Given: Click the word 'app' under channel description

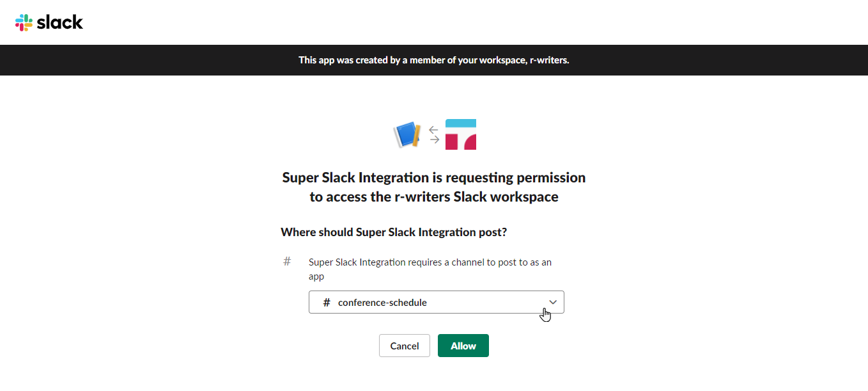Looking at the screenshot, I should point(316,277).
